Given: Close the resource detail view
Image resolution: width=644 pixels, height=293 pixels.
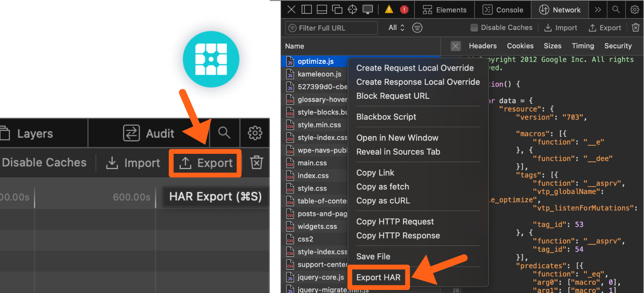Looking at the screenshot, I should click(x=455, y=46).
